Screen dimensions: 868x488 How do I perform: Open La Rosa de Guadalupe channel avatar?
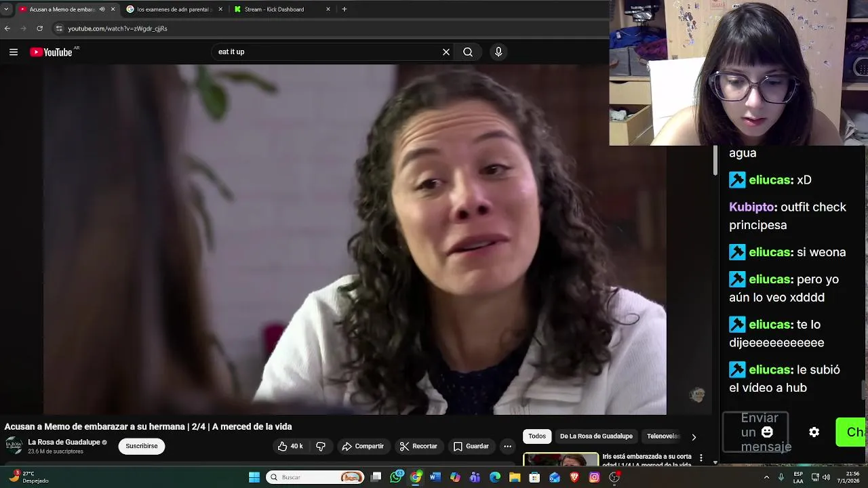pyautogui.click(x=14, y=445)
